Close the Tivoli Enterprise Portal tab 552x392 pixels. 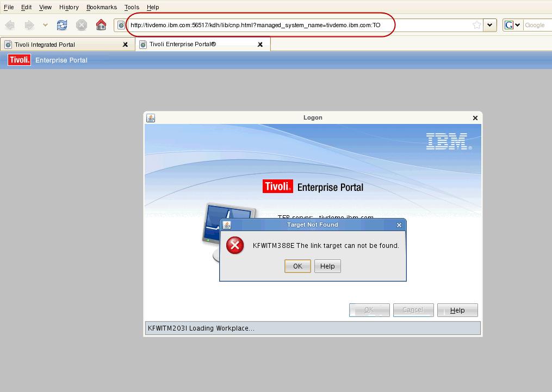pos(260,45)
